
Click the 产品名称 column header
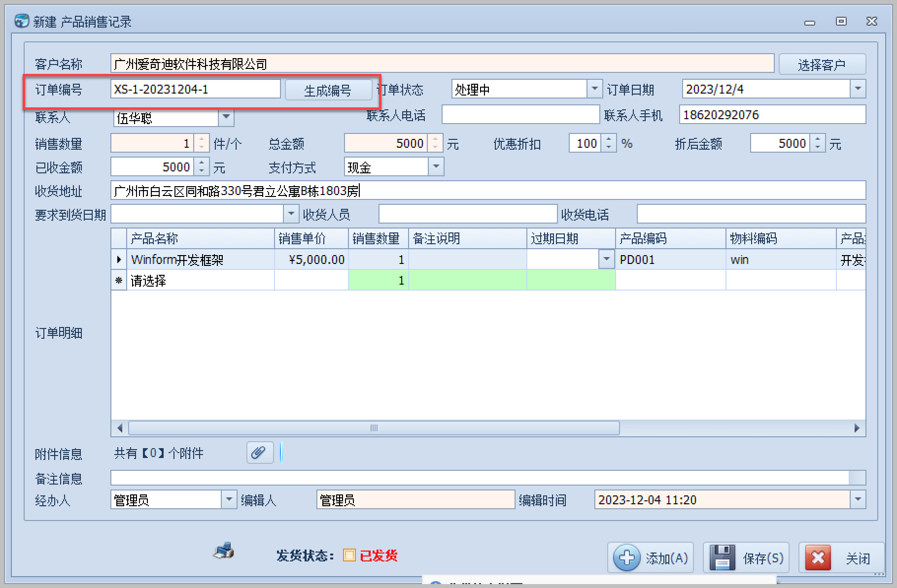pos(201,238)
